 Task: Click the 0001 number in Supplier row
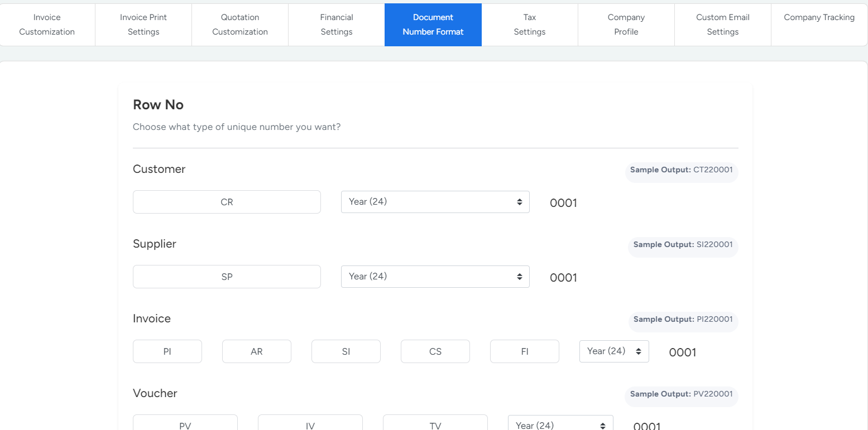pos(563,278)
